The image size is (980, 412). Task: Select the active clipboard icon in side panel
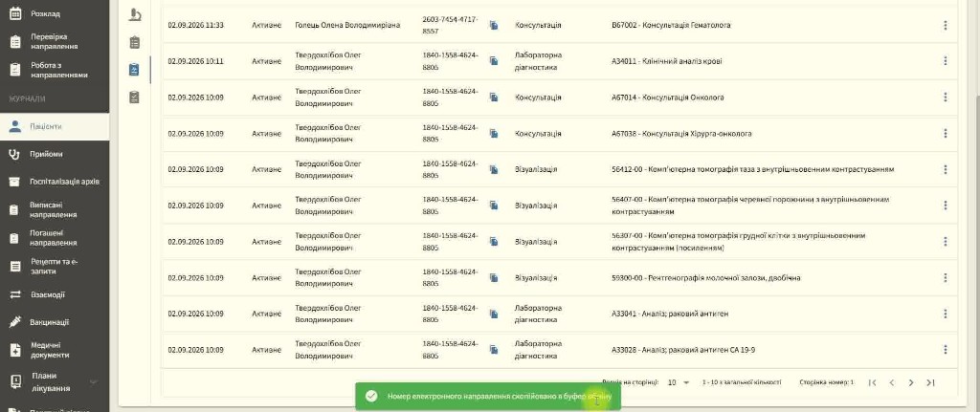134,69
